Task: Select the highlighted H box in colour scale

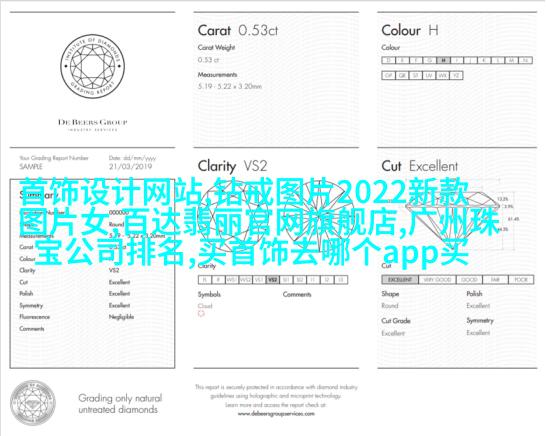Action: click(443, 60)
